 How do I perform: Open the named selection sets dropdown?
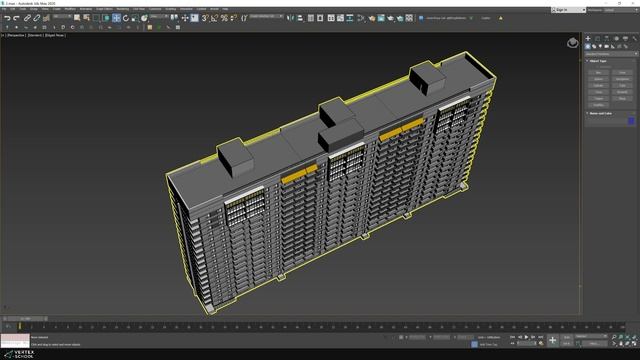[266, 16]
